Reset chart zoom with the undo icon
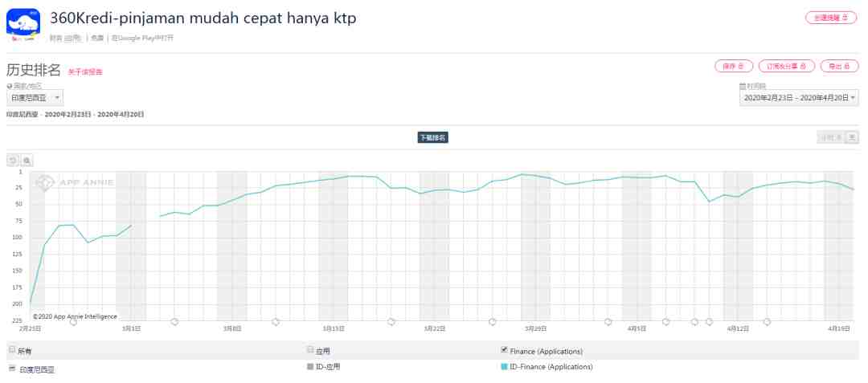The image size is (868, 383). click(x=13, y=161)
